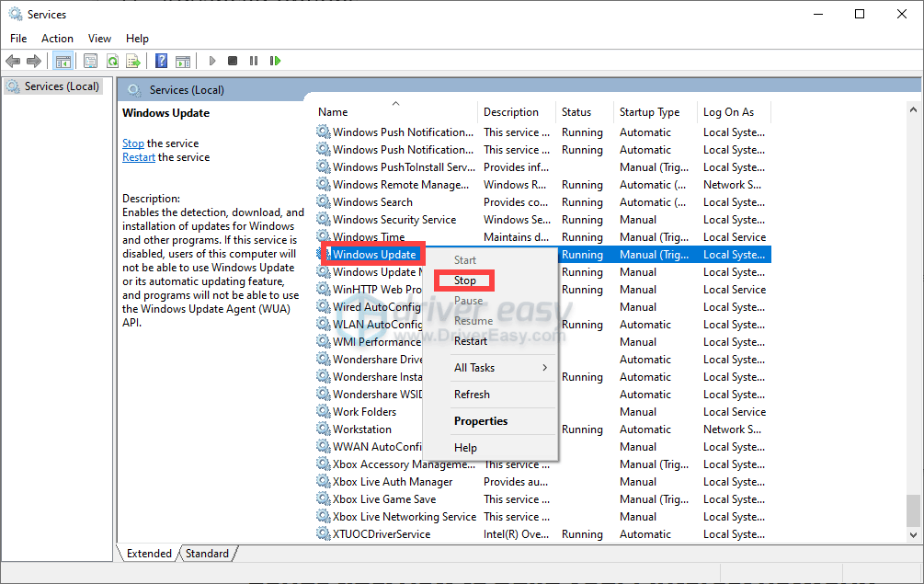The image size is (924, 584).
Task: Toggle Show/Hide Console Tree icon
Action: tap(63, 61)
